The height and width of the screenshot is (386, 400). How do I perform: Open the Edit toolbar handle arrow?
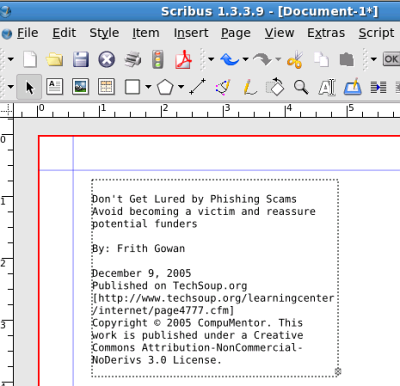[x=211, y=60]
